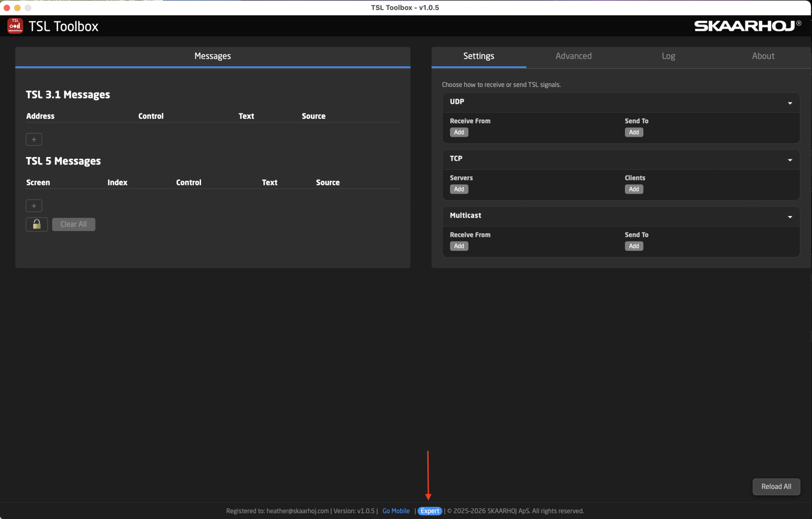Click the TSL 5 Text column header
The image size is (812, 519).
(x=270, y=183)
